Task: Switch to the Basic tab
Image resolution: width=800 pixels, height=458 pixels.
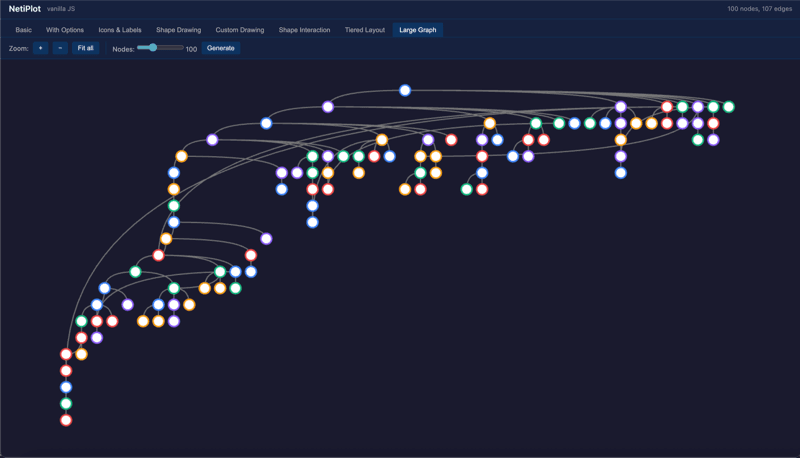Action: point(23,30)
